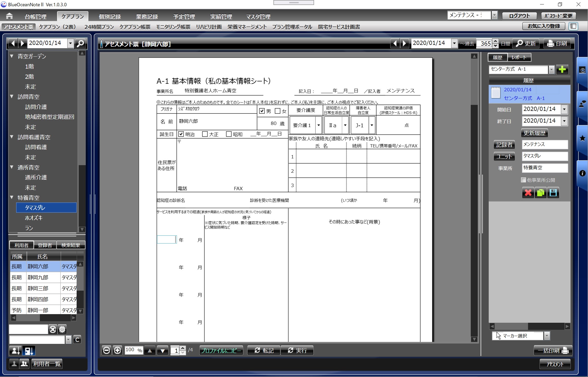Click the year input field in the history table

[x=167, y=240]
